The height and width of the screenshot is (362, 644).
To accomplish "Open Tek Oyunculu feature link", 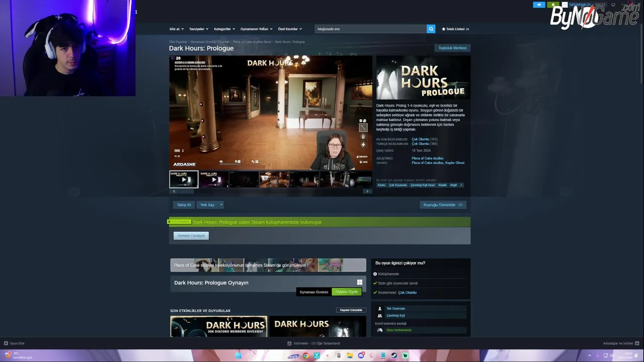I will tap(395, 308).
